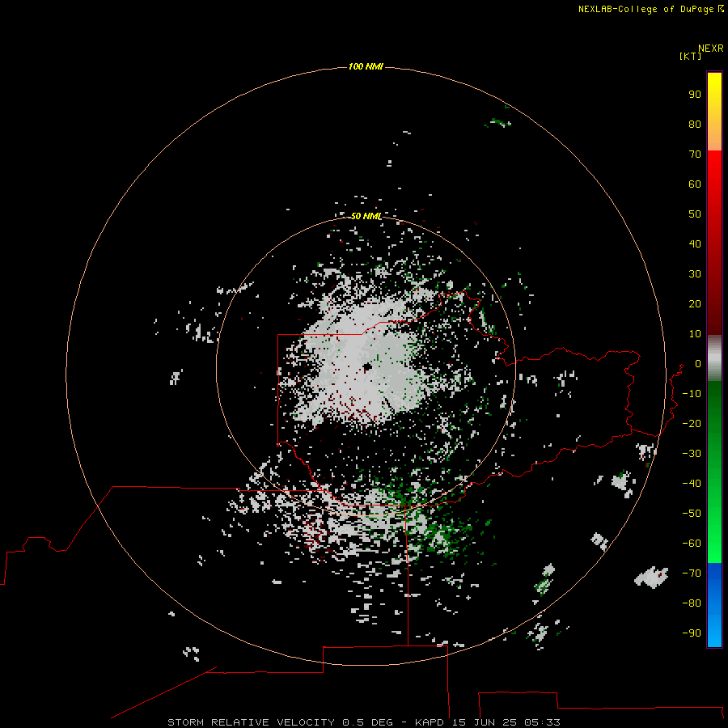Click the KAPD station identifier in caption
Image resolution: width=728 pixels, height=728 pixels.
point(430,722)
